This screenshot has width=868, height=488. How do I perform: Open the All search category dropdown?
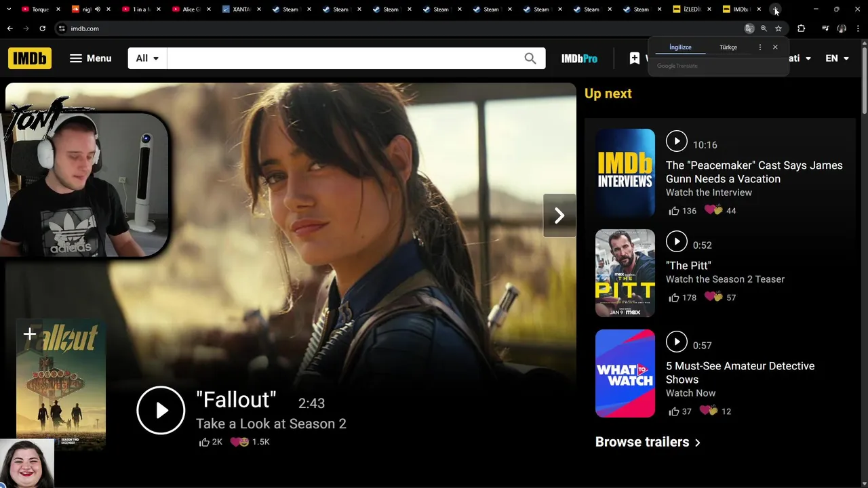[147, 58]
